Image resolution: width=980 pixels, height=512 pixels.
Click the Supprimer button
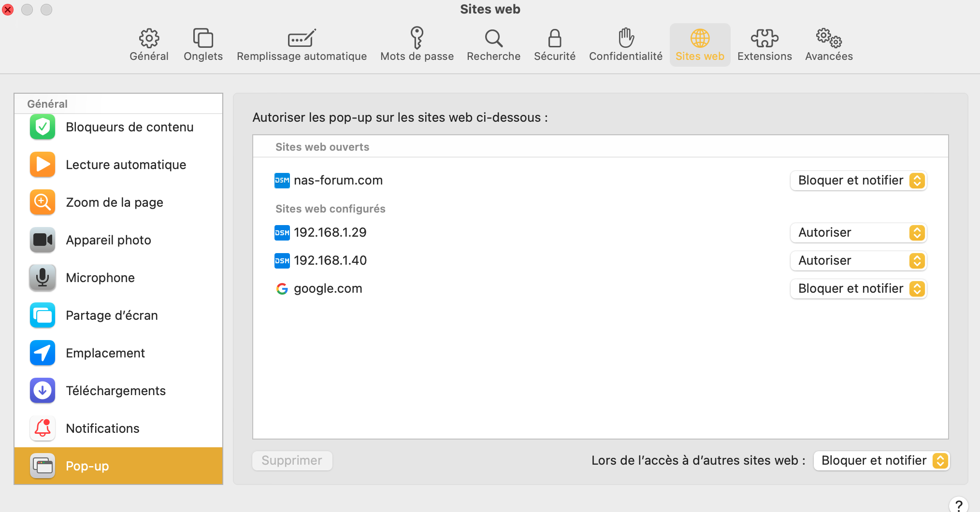coord(292,461)
